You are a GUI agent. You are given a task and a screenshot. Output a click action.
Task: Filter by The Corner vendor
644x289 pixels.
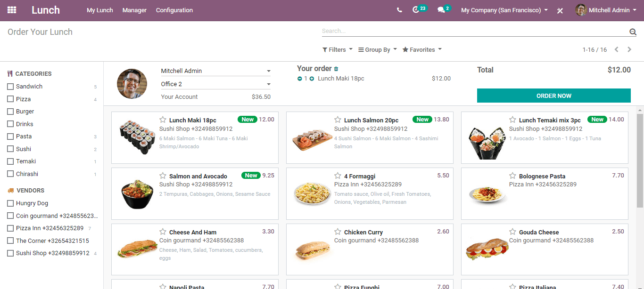(x=10, y=241)
